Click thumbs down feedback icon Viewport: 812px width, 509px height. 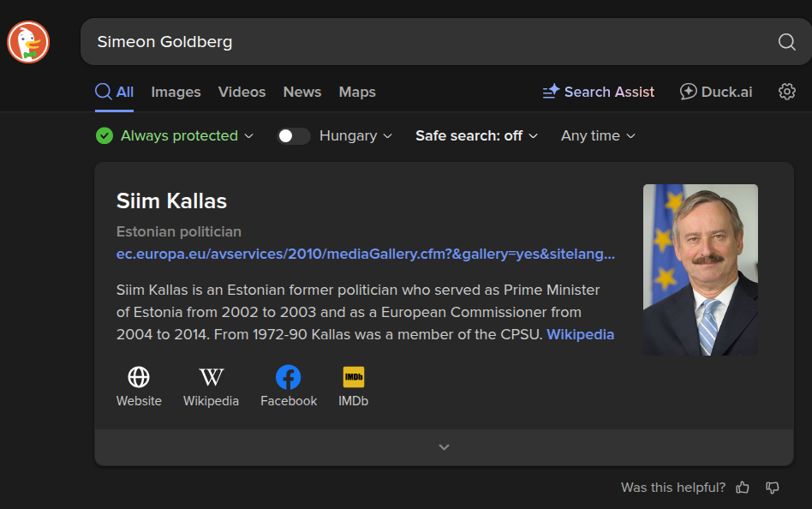pos(773,488)
